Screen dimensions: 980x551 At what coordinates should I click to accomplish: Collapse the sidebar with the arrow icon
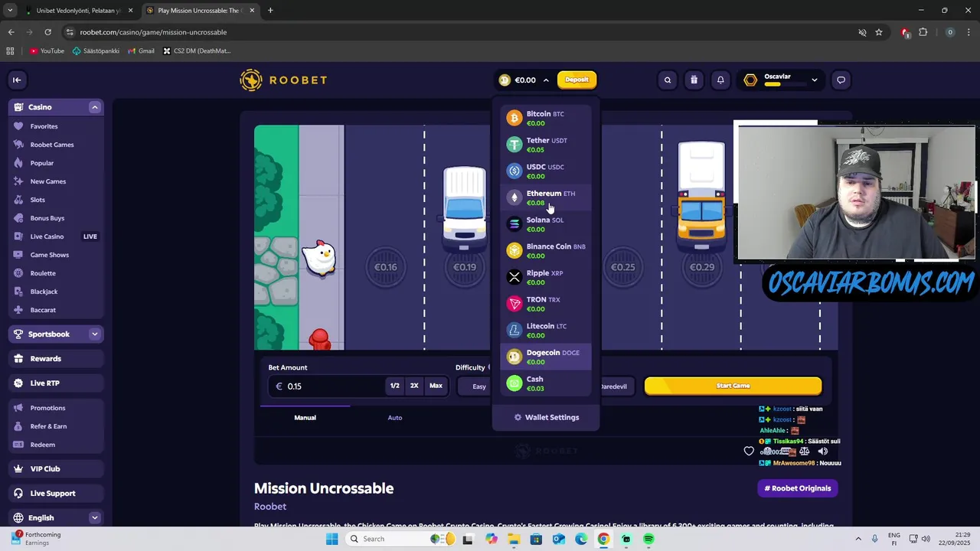(x=17, y=80)
